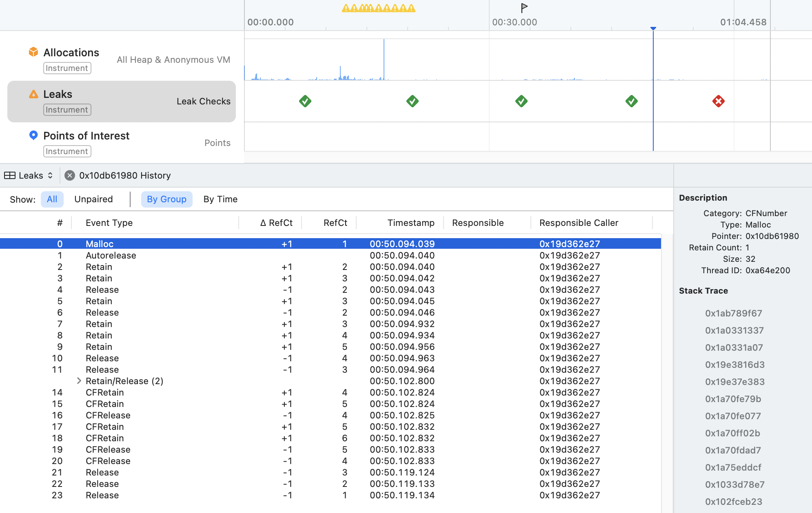
Task: Show only Unpaired events
Action: click(x=93, y=199)
